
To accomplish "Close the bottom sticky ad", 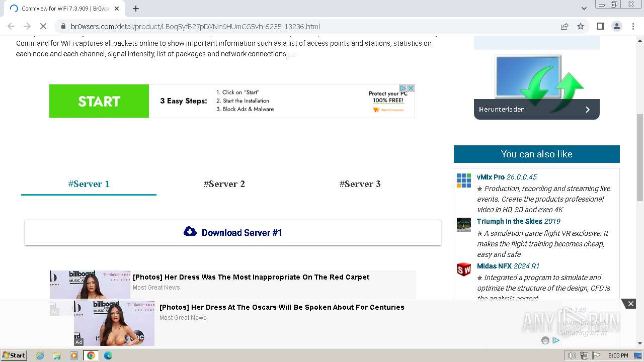I will pyautogui.click(x=630, y=304).
